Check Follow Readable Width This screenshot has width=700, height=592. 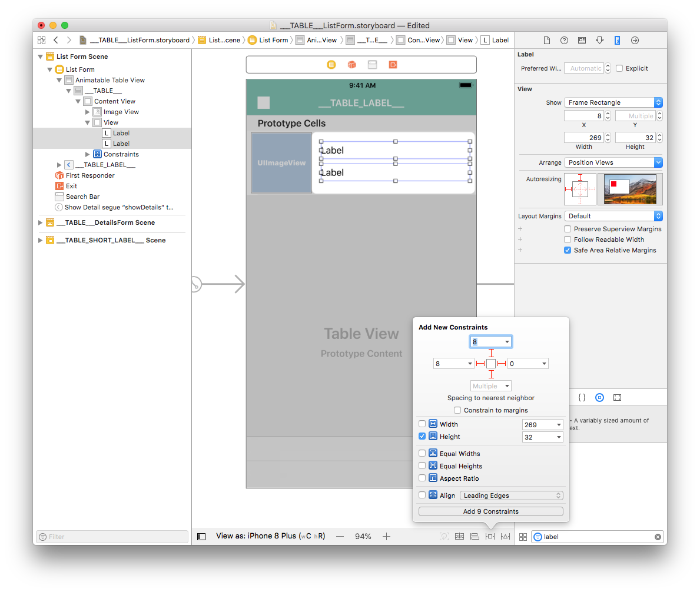point(568,240)
